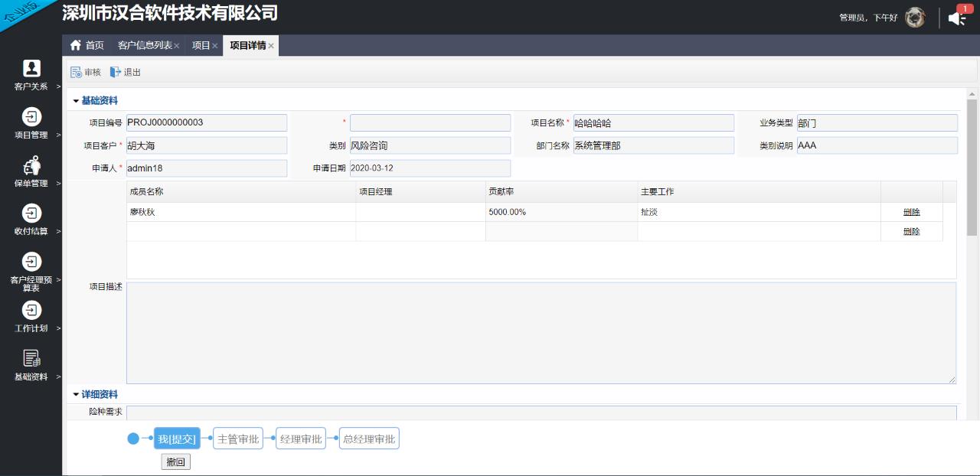The height and width of the screenshot is (476, 980).
Task: Click the 项目编号 field
Action: pos(207,122)
